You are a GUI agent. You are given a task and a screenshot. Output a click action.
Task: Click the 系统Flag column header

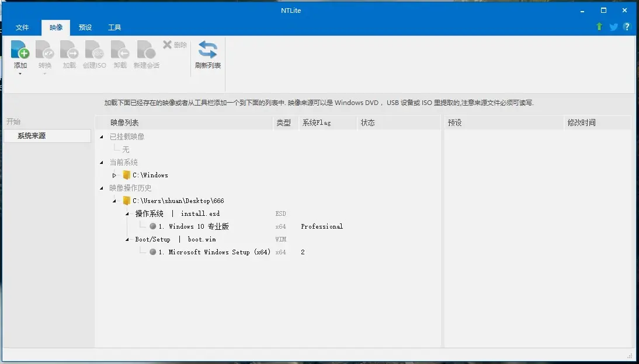[328, 123]
